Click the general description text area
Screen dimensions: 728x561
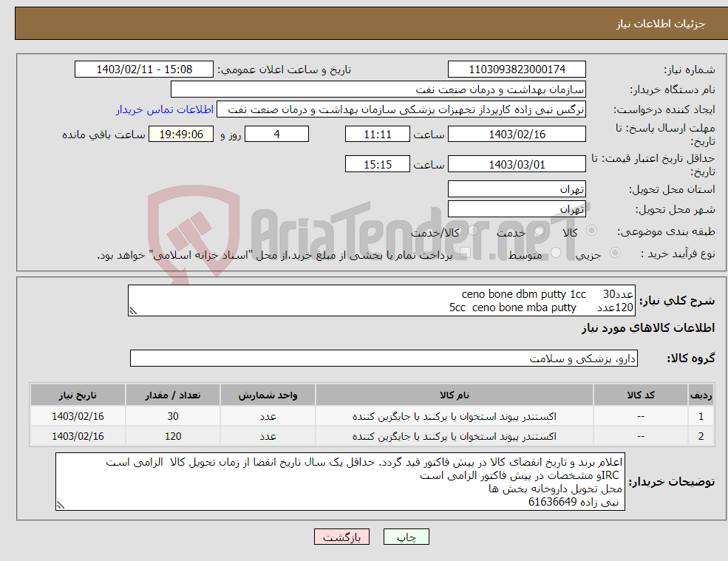point(381,301)
